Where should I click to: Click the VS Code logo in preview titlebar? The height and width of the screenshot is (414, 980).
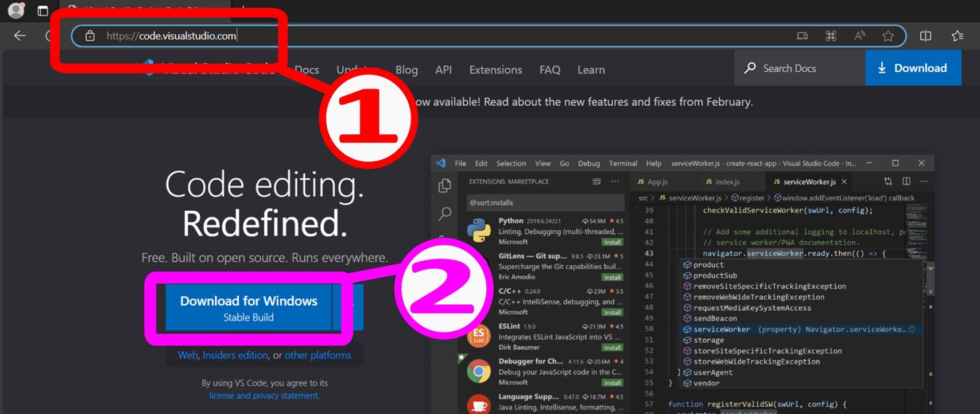[440, 163]
